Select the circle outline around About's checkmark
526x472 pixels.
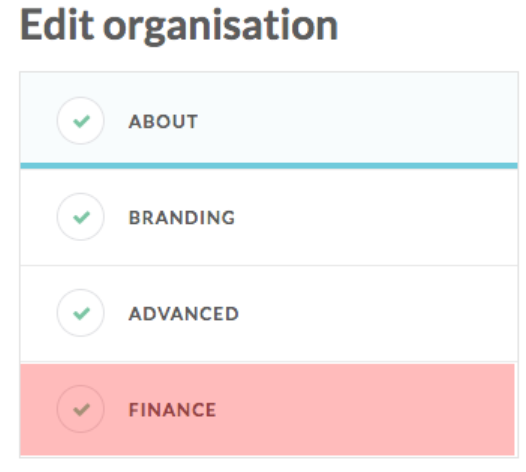click(81, 121)
